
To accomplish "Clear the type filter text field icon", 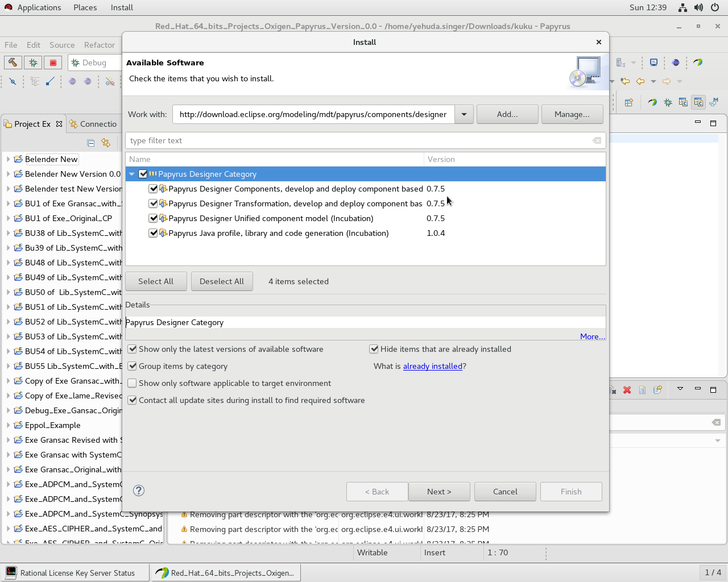I will [597, 140].
